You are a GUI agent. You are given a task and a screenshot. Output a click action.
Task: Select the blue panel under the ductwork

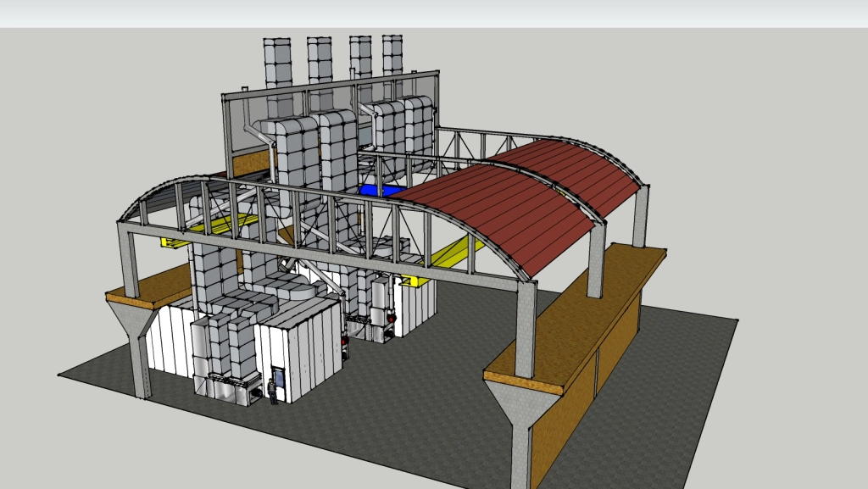(x=378, y=191)
